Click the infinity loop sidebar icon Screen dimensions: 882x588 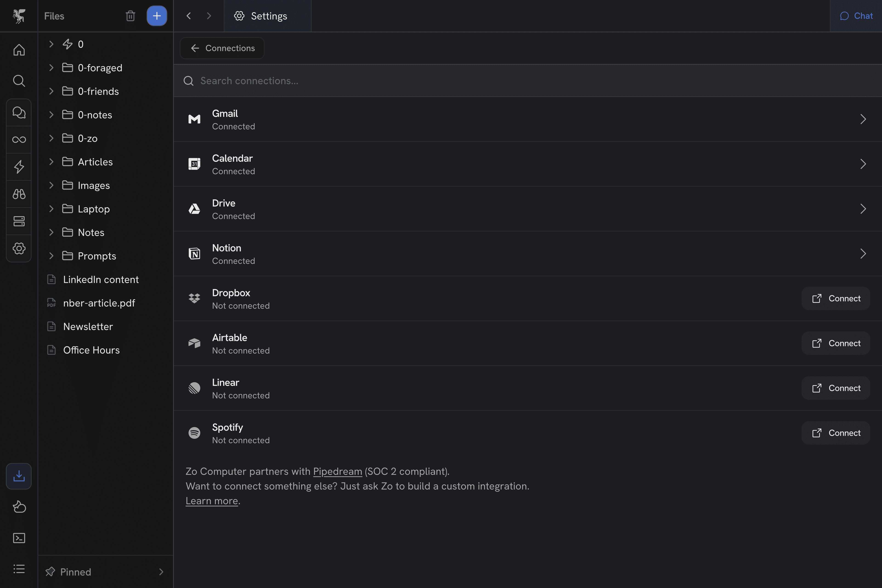[x=19, y=139]
